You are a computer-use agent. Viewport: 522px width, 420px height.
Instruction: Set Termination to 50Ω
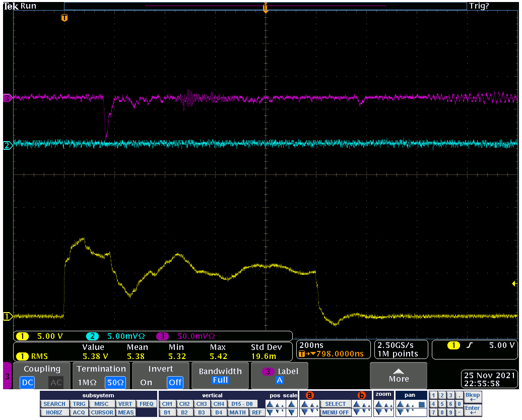tap(115, 383)
